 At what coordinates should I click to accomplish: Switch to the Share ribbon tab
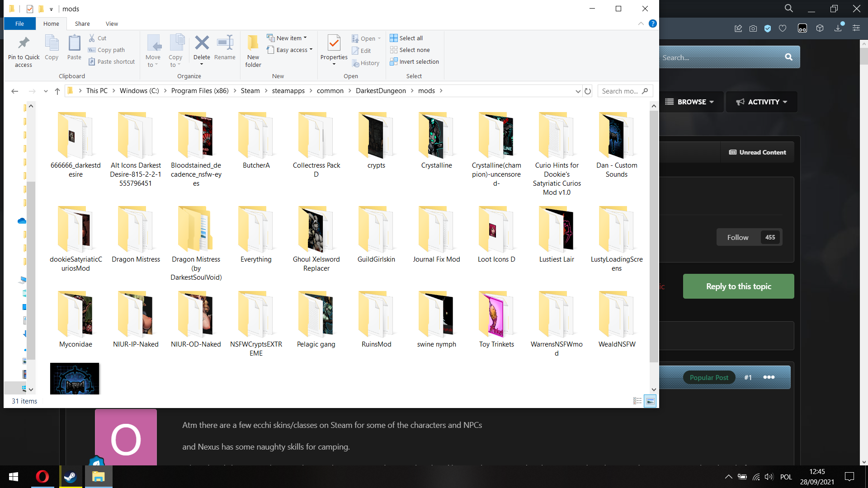(82, 24)
